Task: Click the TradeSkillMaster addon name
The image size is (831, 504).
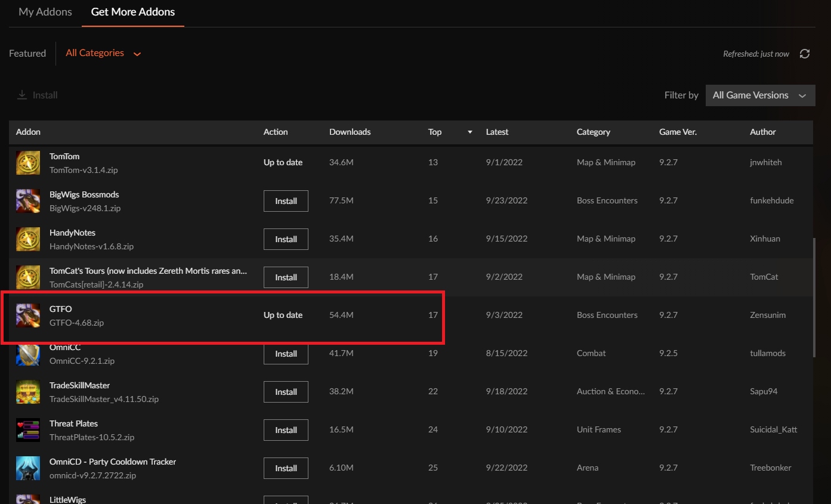Action: pyautogui.click(x=80, y=385)
